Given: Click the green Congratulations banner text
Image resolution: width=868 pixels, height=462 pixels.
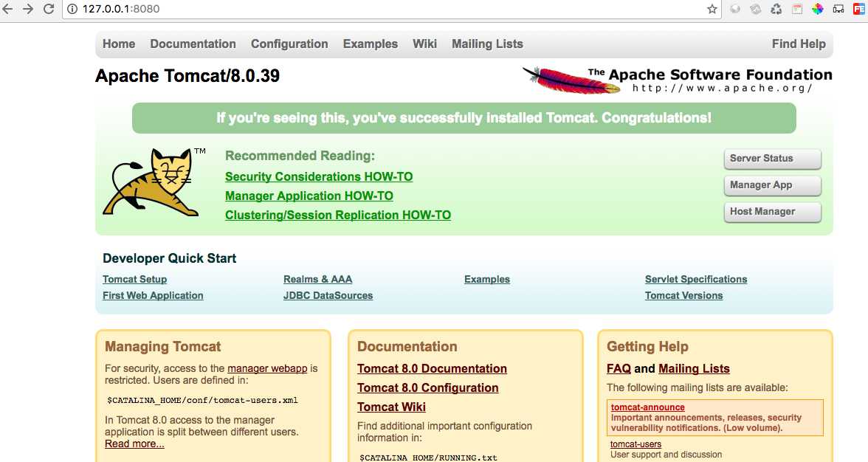Looking at the screenshot, I should click(x=464, y=118).
